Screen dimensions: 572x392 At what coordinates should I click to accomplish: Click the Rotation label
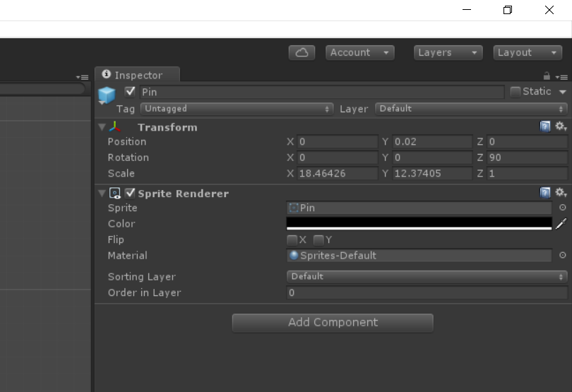point(129,158)
